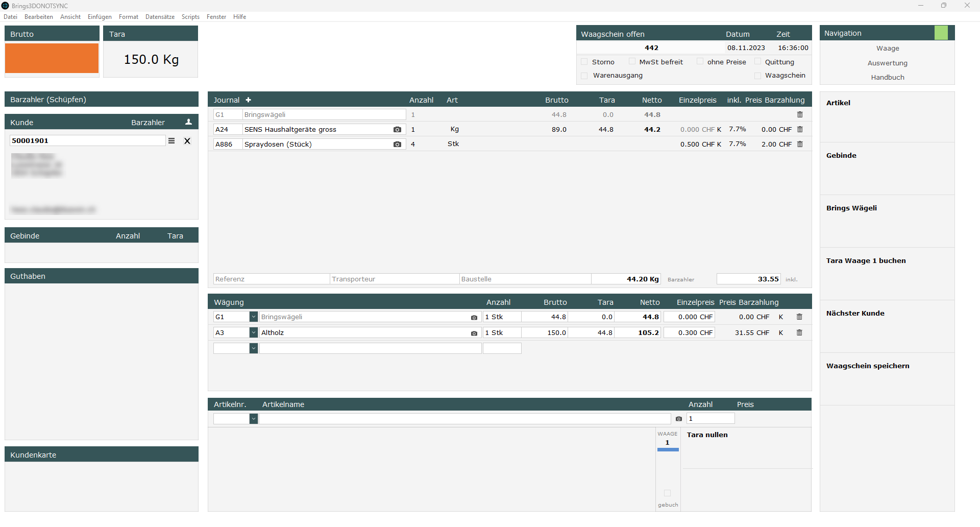Click camera icon on SENS Haushaltgeräte row
The width and height of the screenshot is (980, 527).
tap(397, 130)
